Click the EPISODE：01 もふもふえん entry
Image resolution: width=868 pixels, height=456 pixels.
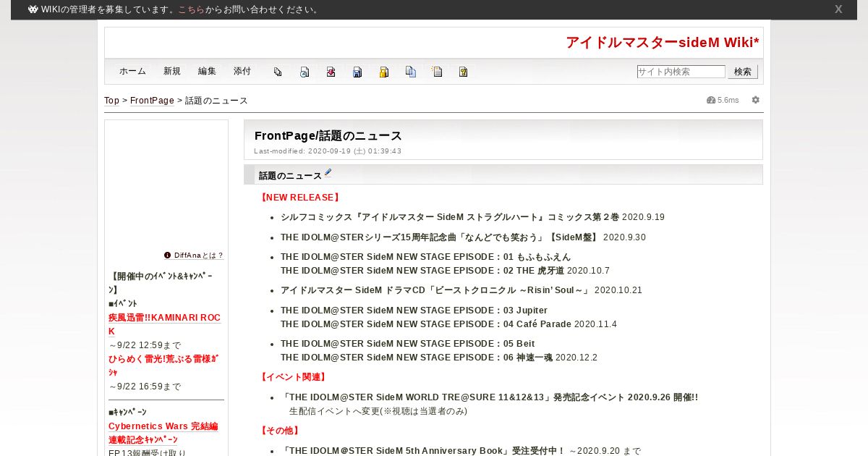pos(425,257)
